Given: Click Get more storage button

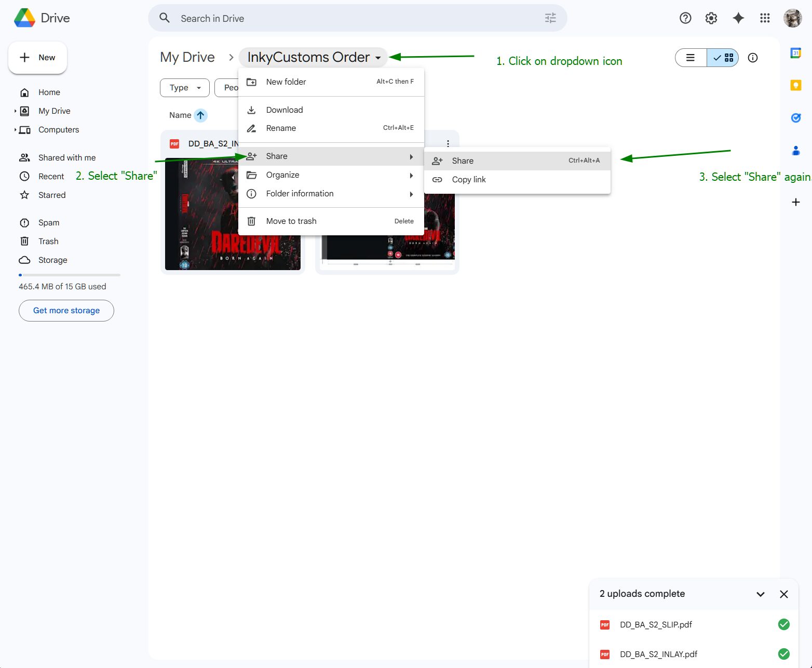Looking at the screenshot, I should 66,311.
